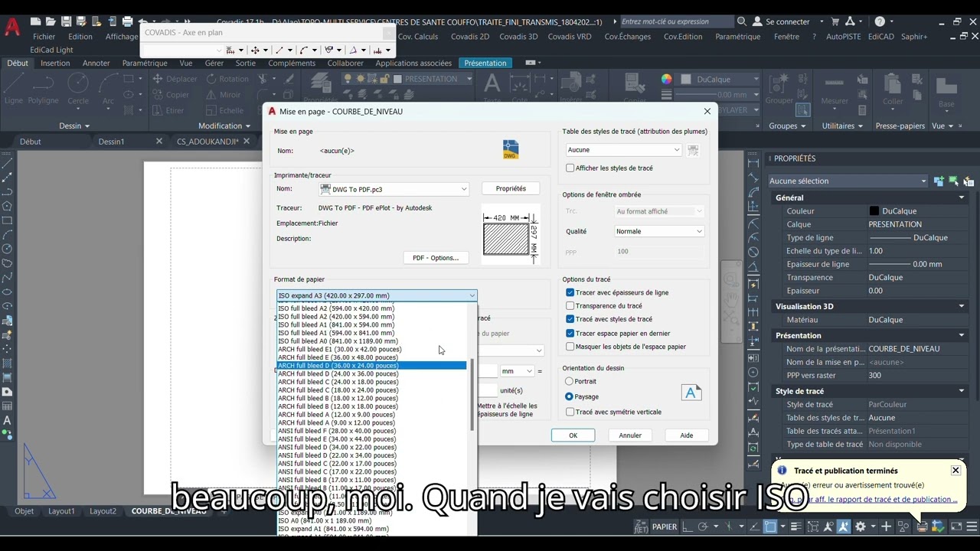This screenshot has height=551, width=980.
Task: Open the Format de papier dropdown
Action: point(377,295)
